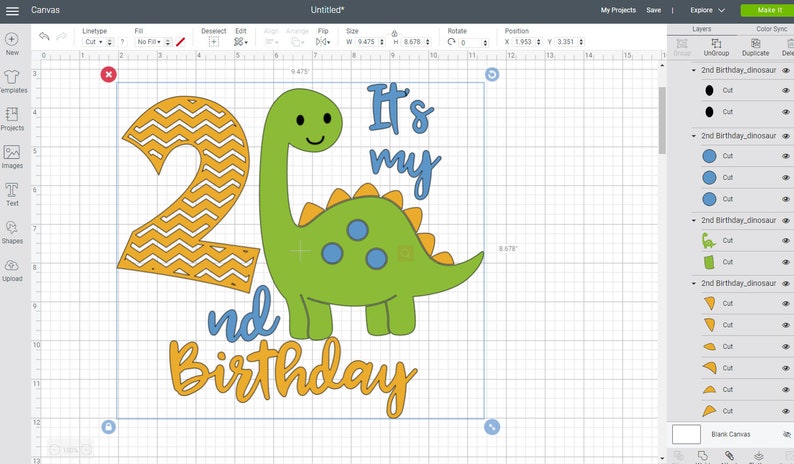Click the Position Y input field
Viewport: 794px width, 464px height.
[x=566, y=42]
